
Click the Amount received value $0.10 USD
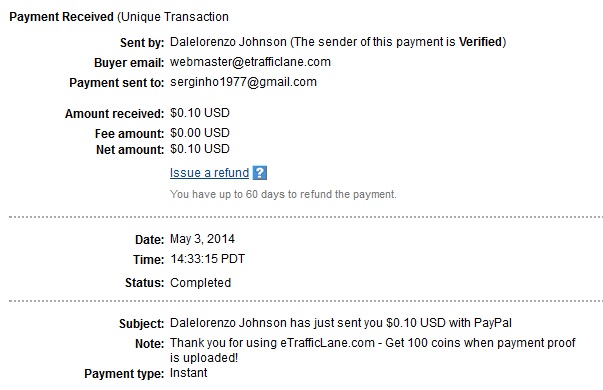(x=200, y=113)
